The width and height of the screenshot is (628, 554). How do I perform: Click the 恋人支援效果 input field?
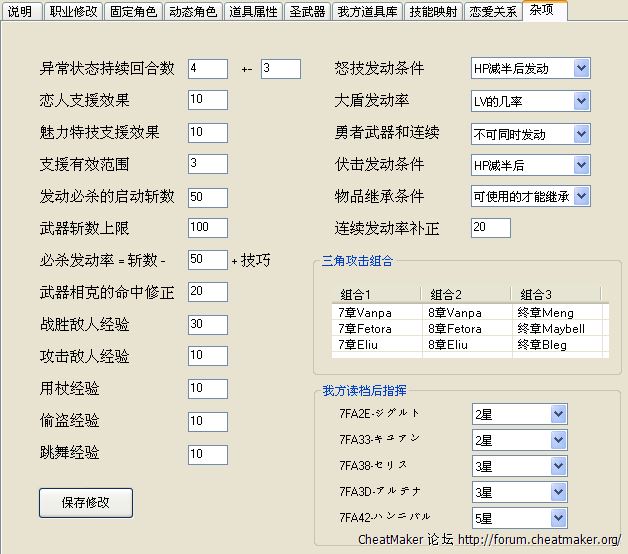tap(207, 100)
